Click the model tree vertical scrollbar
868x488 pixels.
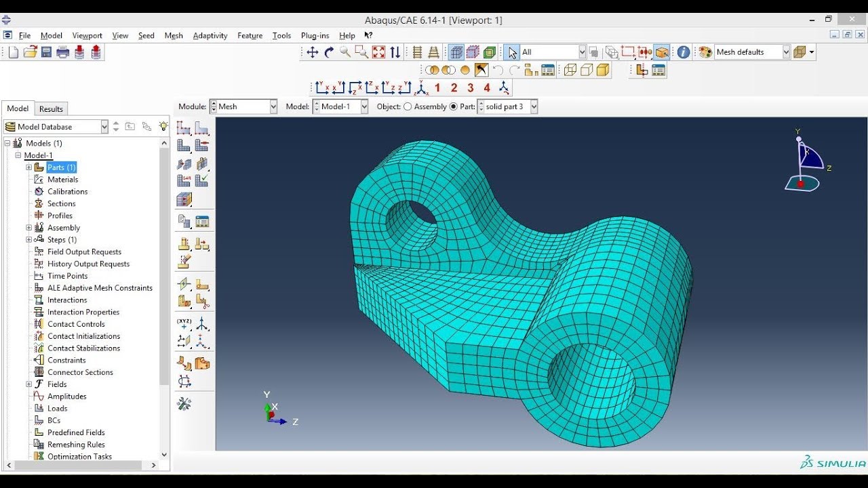click(x=164, y=267)
